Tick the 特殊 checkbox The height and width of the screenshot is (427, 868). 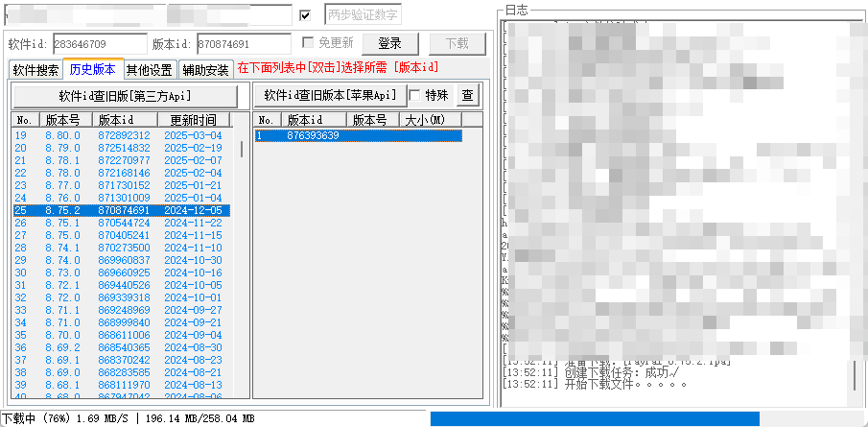point(415,95)
